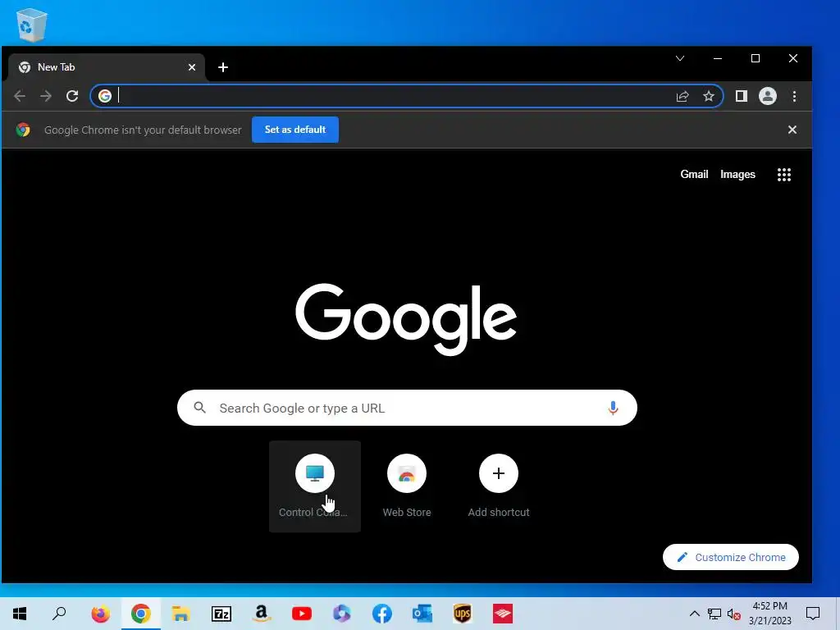Open the Chrome side panel
This screenshot has width=840, height=630.
[x=741, y=97]
